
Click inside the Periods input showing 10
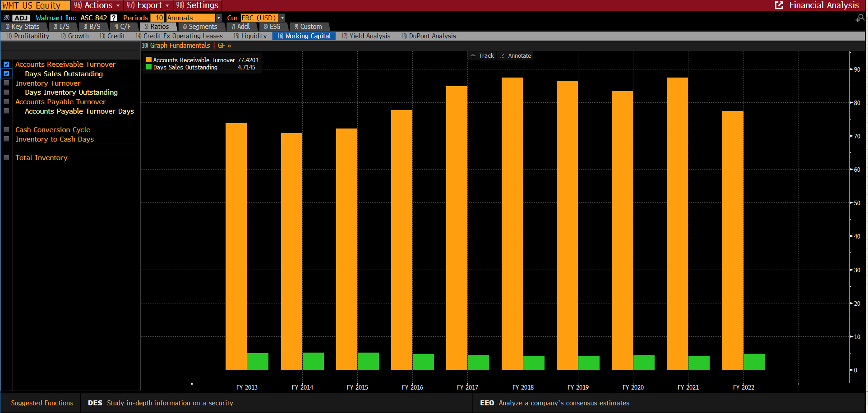coord(159,18)
